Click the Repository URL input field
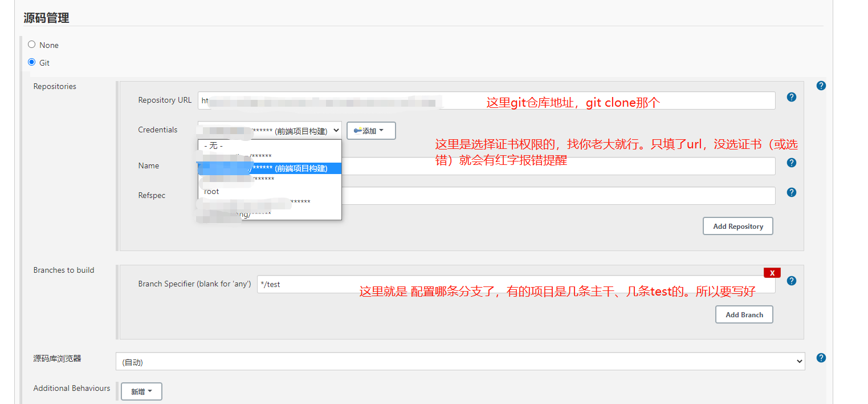Viewport: 868px width, 404px height. coord(486,100)
